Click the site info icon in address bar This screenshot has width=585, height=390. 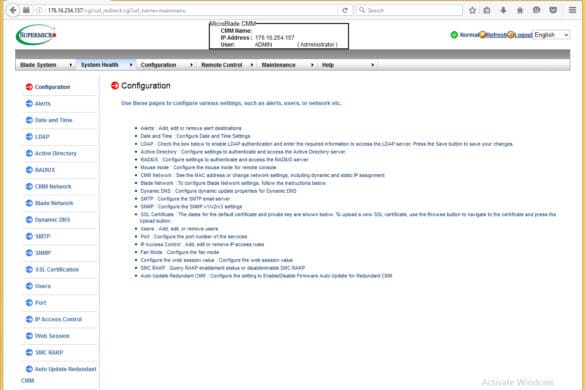39,10
